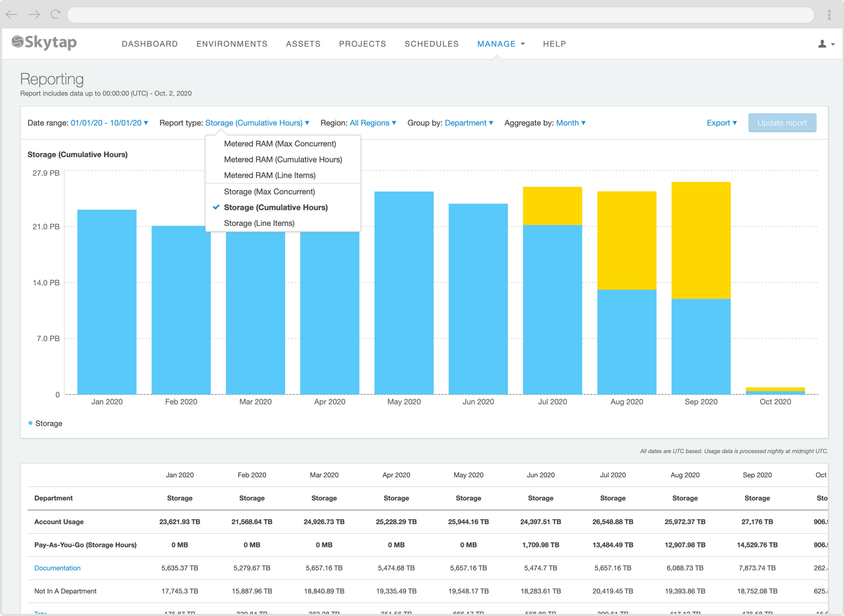
Task: Click the browser forward arrow
Action: point(34,14)
